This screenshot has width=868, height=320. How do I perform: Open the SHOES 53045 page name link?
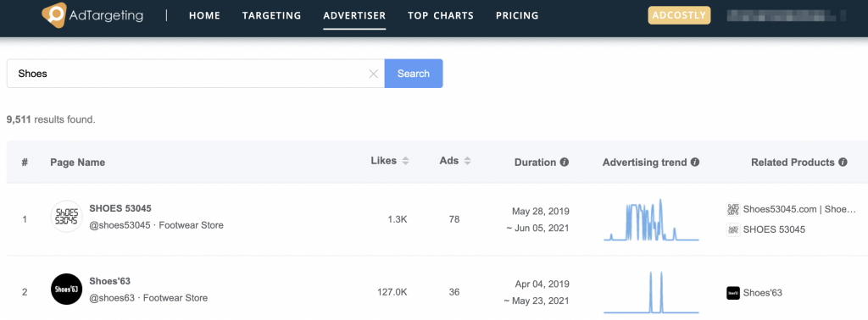[x=120, y=208]
